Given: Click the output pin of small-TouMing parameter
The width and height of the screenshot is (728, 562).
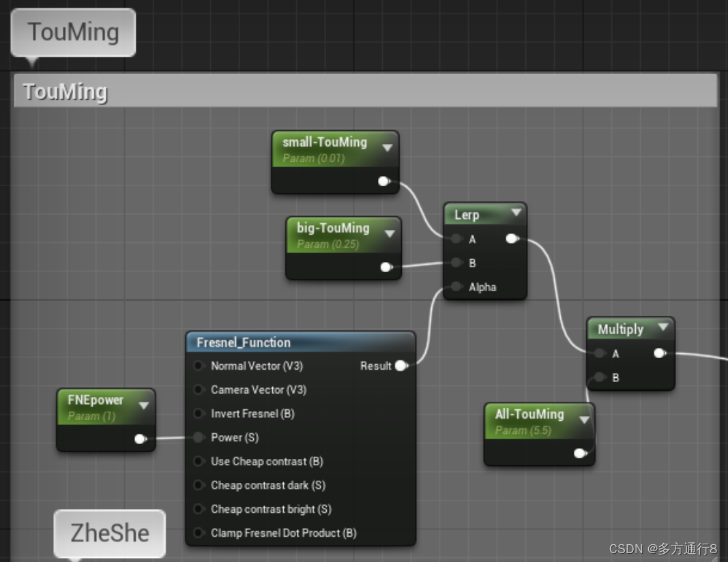Looking at the screenshot, I should 383,181.
